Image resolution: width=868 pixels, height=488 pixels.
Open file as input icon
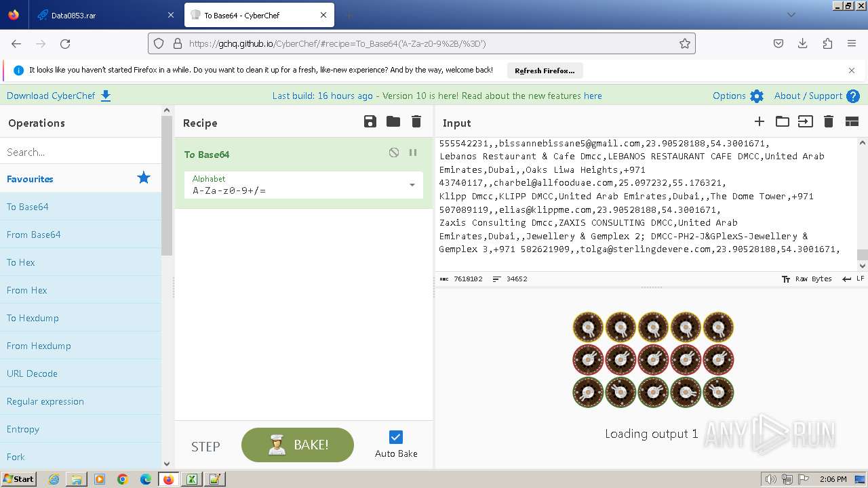point(805,122)
